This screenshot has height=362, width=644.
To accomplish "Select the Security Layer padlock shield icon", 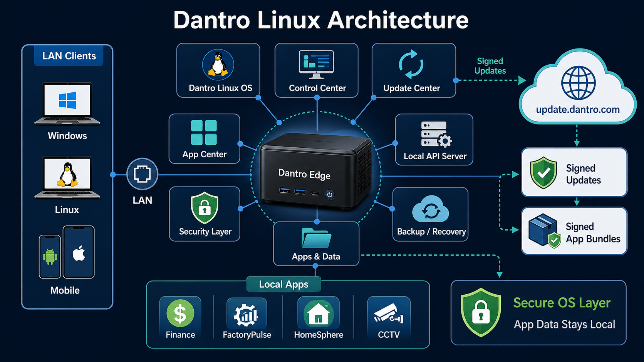I will [x=205, y=208].
